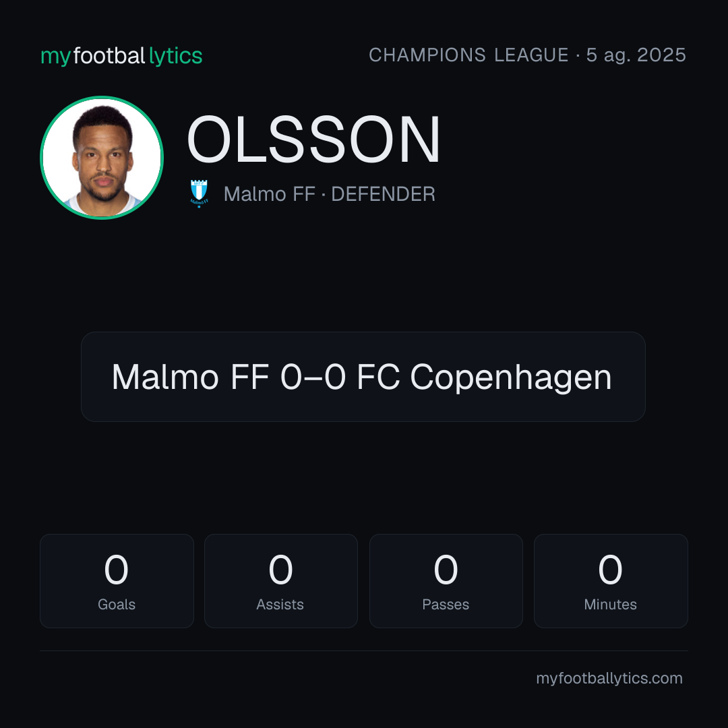Click the myfootballytics logo at top
728x728 pixels.
121,56
